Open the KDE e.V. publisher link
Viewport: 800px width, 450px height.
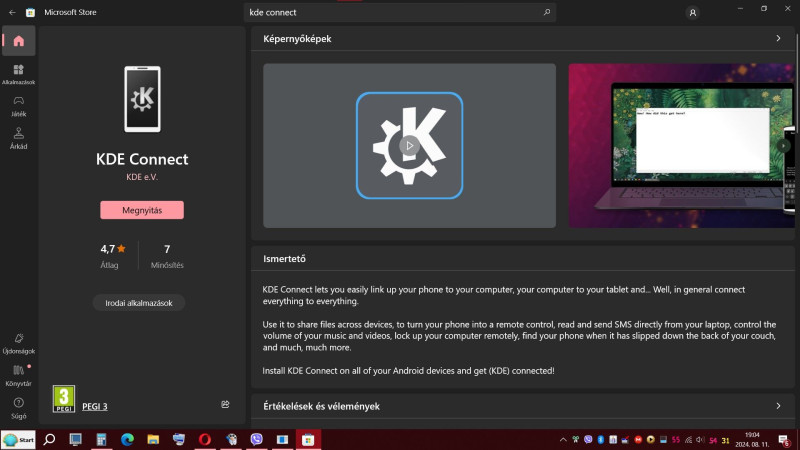click(x=142, y=177)
